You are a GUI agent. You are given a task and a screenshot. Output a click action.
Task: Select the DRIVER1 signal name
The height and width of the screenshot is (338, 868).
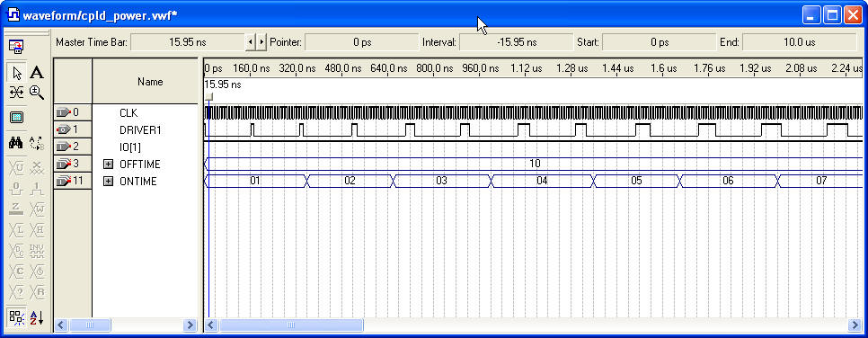pyautogui.click(x=137, y=130)
